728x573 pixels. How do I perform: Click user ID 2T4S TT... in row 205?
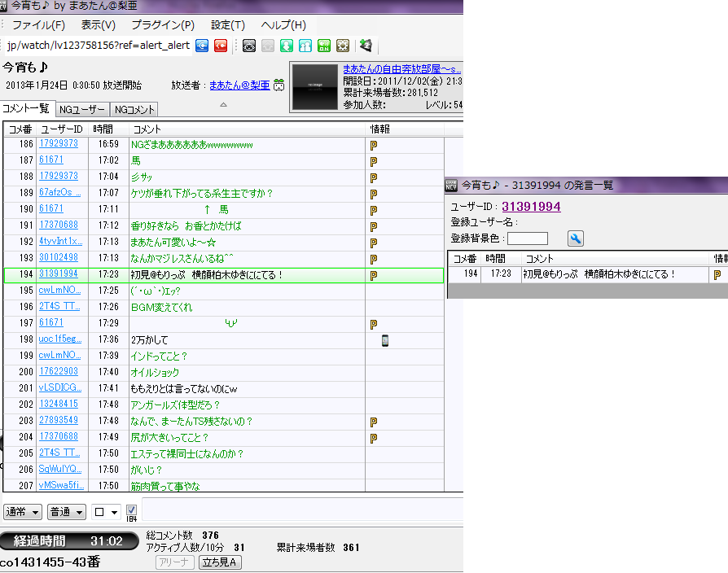59,453
